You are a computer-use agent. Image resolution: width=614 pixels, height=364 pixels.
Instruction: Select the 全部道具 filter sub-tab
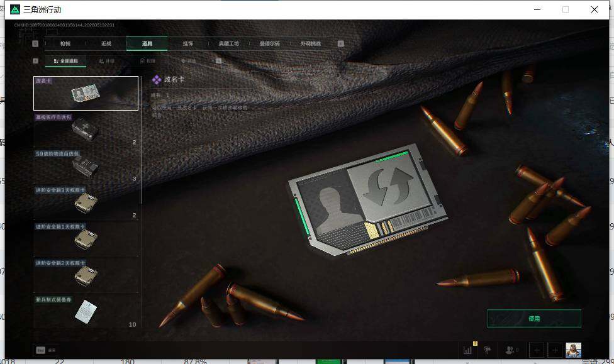pos(66,61)
